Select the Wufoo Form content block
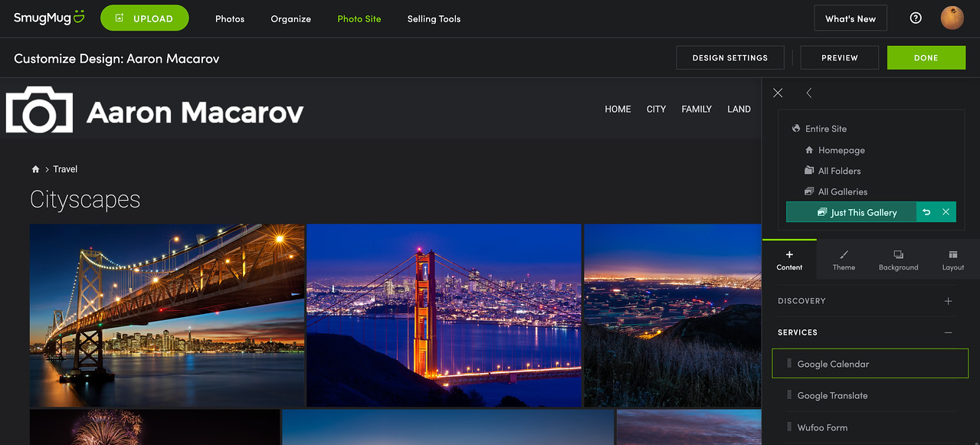The width and height of the screenshot is (980, 445). (870, 427)
